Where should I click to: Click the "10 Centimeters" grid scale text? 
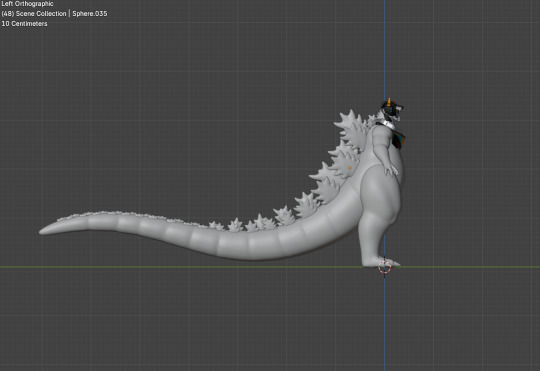click(x=24, y=24)
